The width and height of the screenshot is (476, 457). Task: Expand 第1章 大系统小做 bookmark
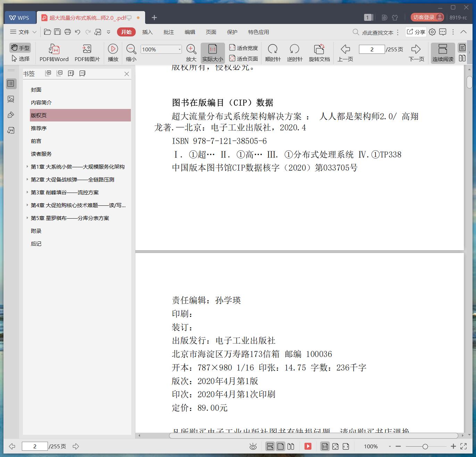pyautogui.click(x=27, y=167)
